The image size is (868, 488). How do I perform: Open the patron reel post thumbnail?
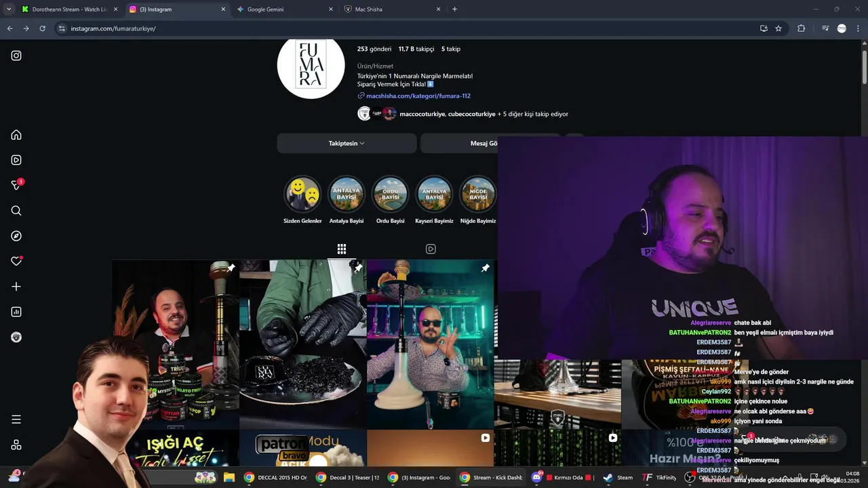click(x=302, y=449)
